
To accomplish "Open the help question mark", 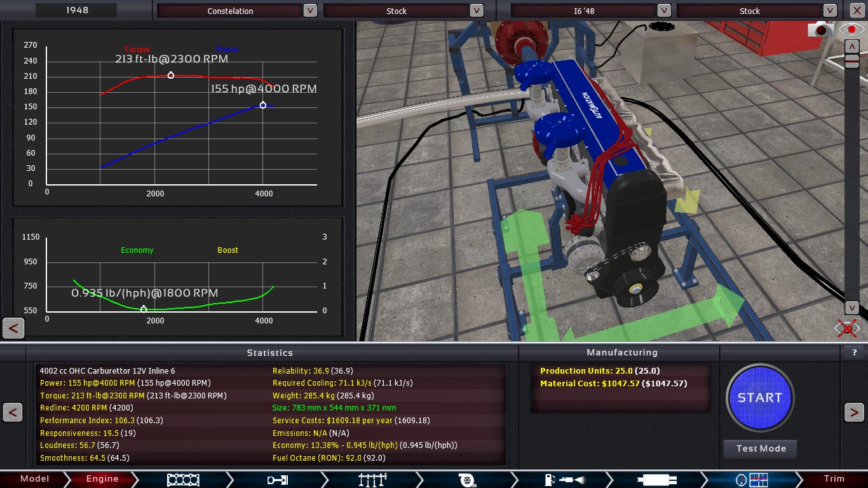I will coord(854,352).
